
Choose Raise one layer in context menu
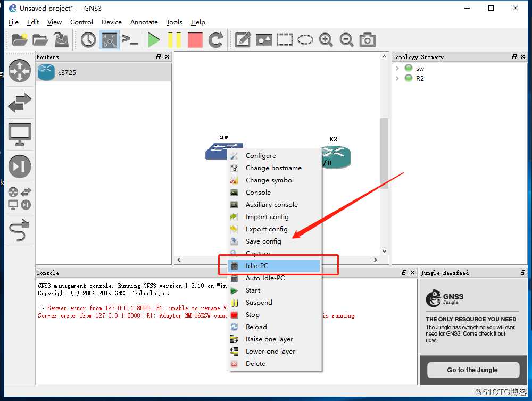274,339
